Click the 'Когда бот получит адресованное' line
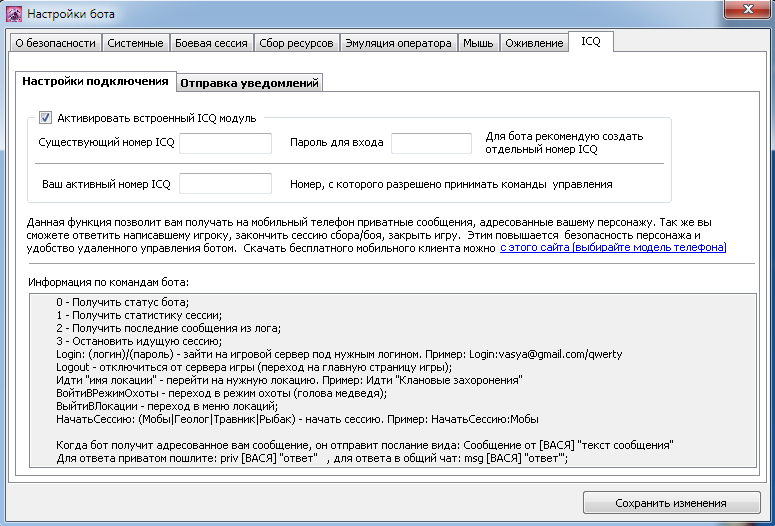The width and height of the screenshot is (775, 526). click(x=365, y=445)
